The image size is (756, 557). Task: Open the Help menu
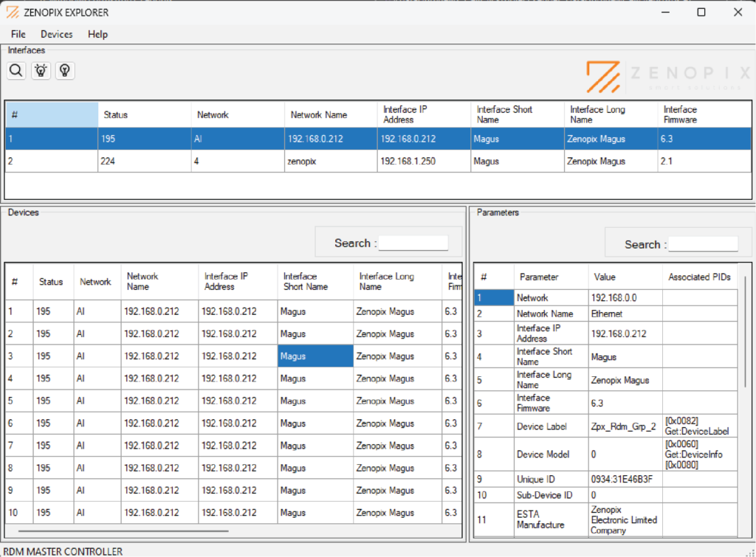[97, 34]
